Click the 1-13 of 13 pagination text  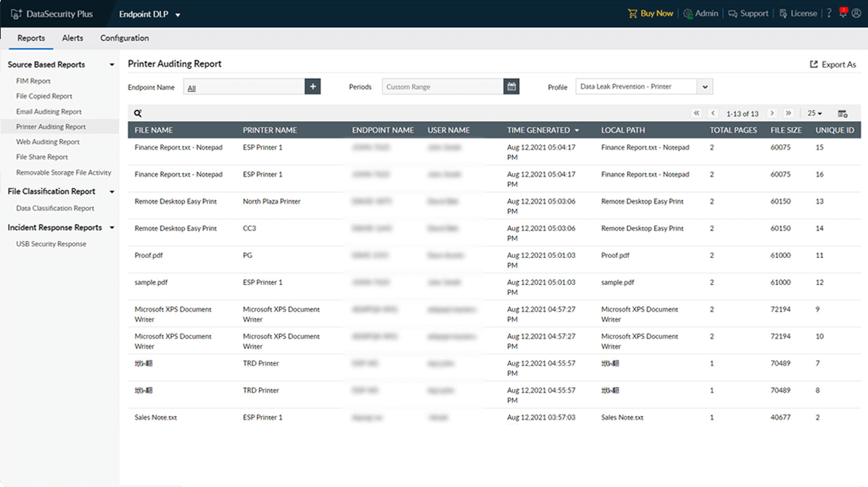click(x=743, y=114)
